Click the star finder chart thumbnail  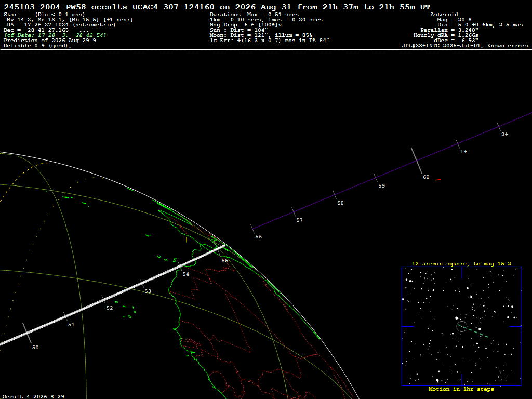coord(461,326)
